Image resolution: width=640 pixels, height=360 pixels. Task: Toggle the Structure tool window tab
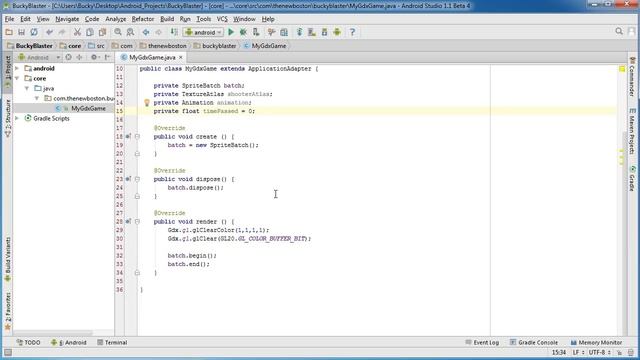click(7, 118)
